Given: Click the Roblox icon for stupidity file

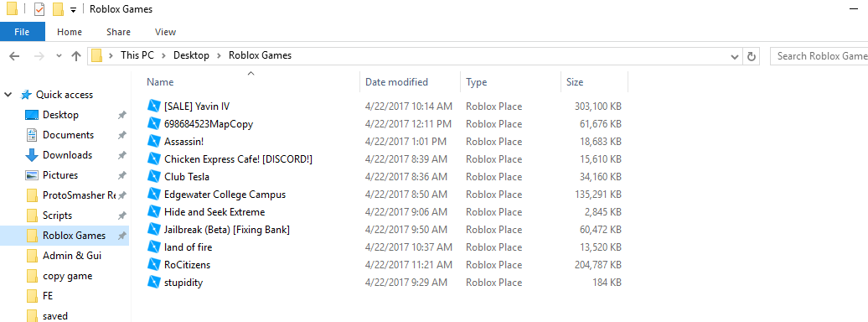Looking at the screenshot, I should [x=153, y=282].
